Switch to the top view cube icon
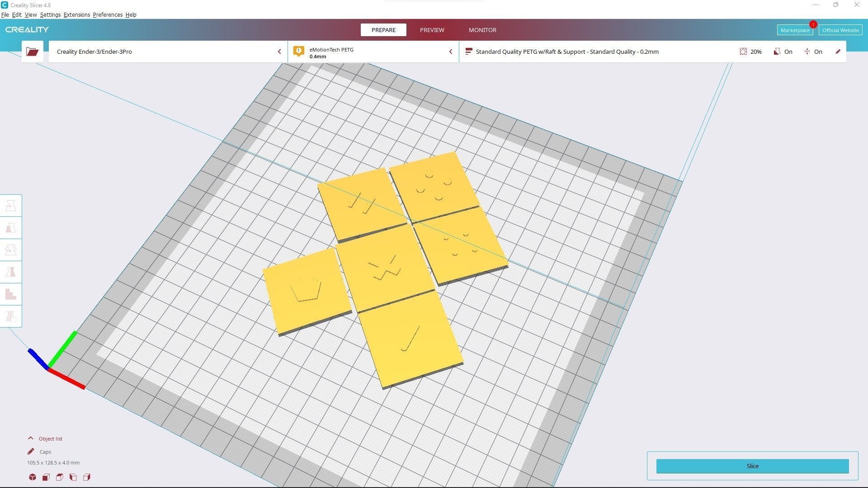The height and width of the screenshot is (488, 868). (59, 477)
